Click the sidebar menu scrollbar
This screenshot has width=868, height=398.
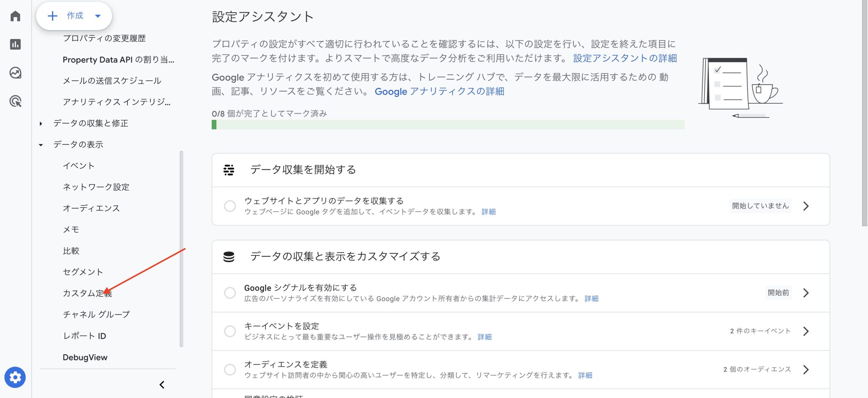click(x=181, y=249)
